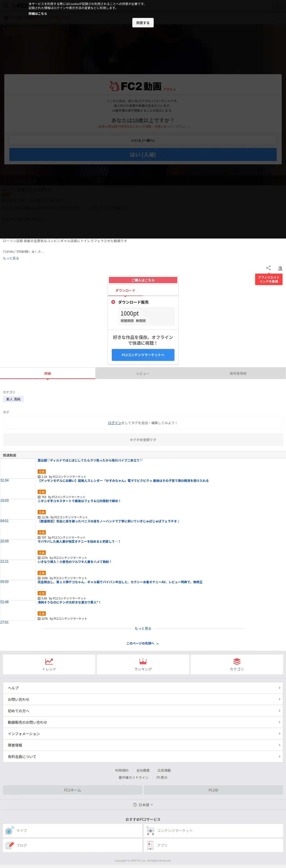286x868 pixels.
Task: Click the ブログ service label
Action: pos(21,845)
